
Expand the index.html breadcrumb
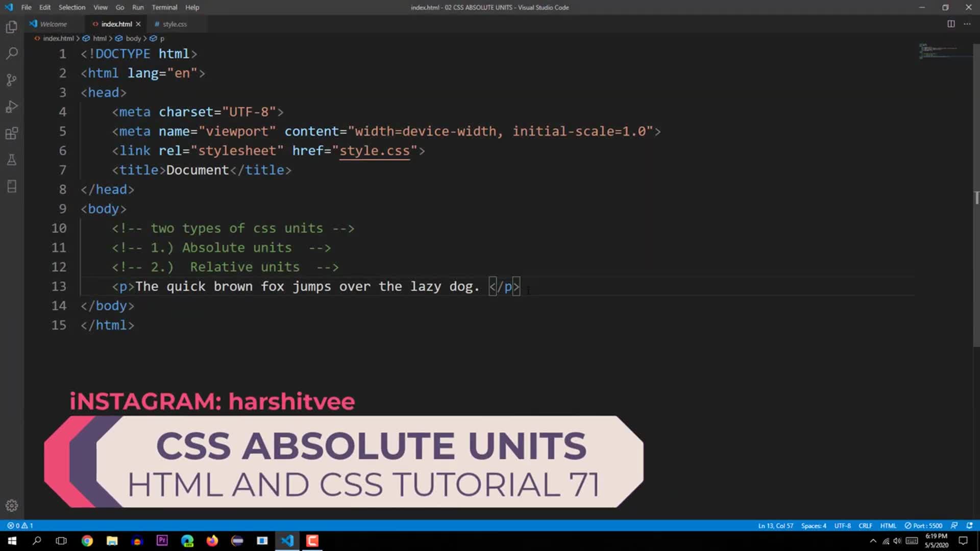point(55,38)
